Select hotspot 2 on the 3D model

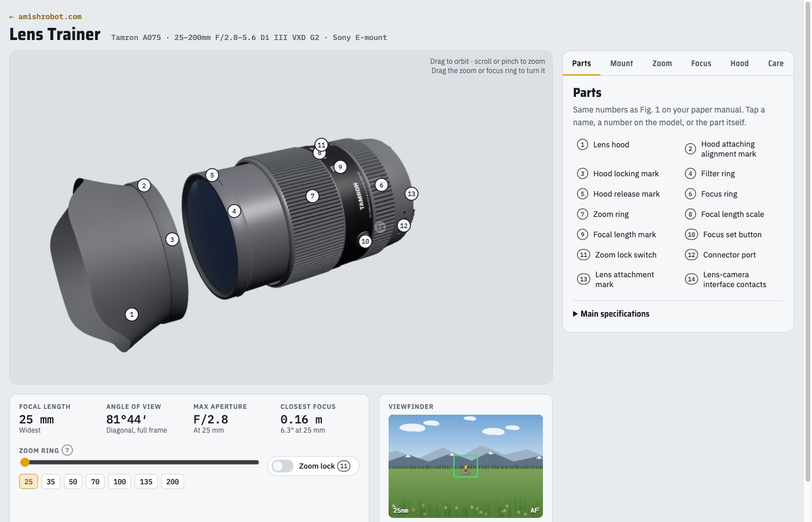point(144,186)
